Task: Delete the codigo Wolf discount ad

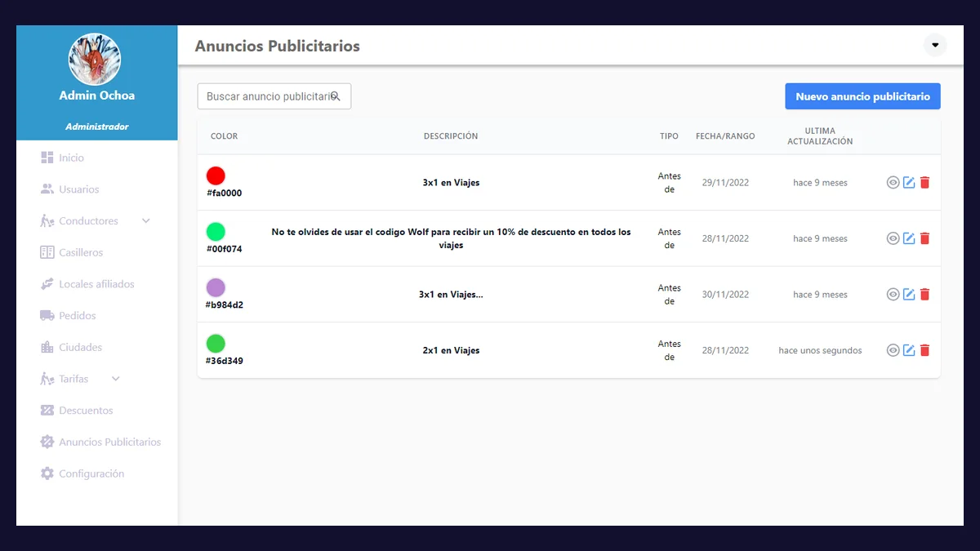Action: [x=924, y=238]
